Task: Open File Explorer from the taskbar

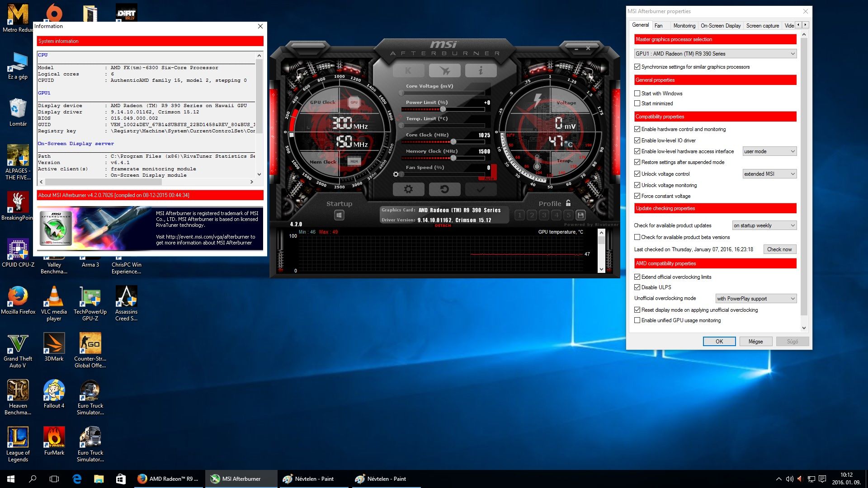Action: [99, 479]
